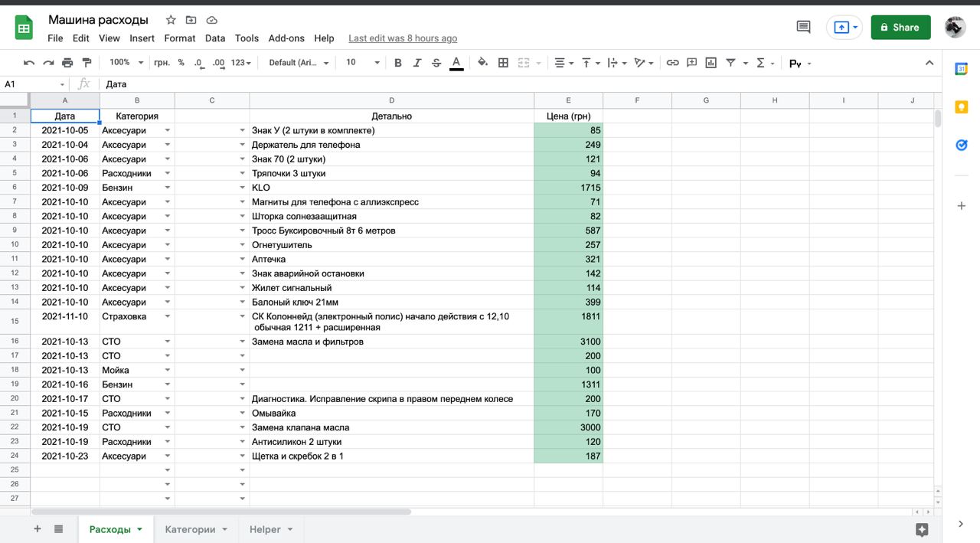The image size is (980, 543).
Task: Insert a chart icon
Action: (710, 63)
